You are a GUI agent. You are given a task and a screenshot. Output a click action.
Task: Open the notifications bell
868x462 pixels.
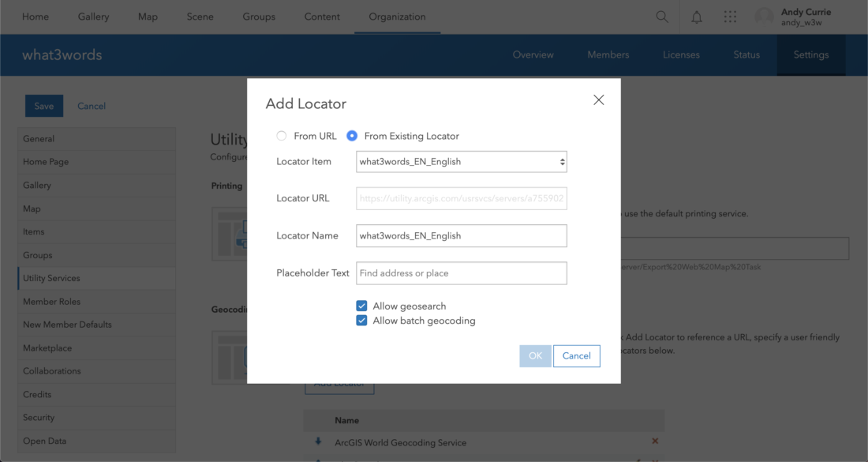tap(697, 17)
